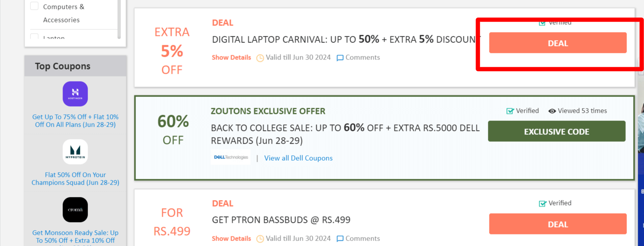Click Verified checkmark on Dell exclusive offer
Image resolution: width=644 pixels, height=246 pixels.
(x=510, y=111)
